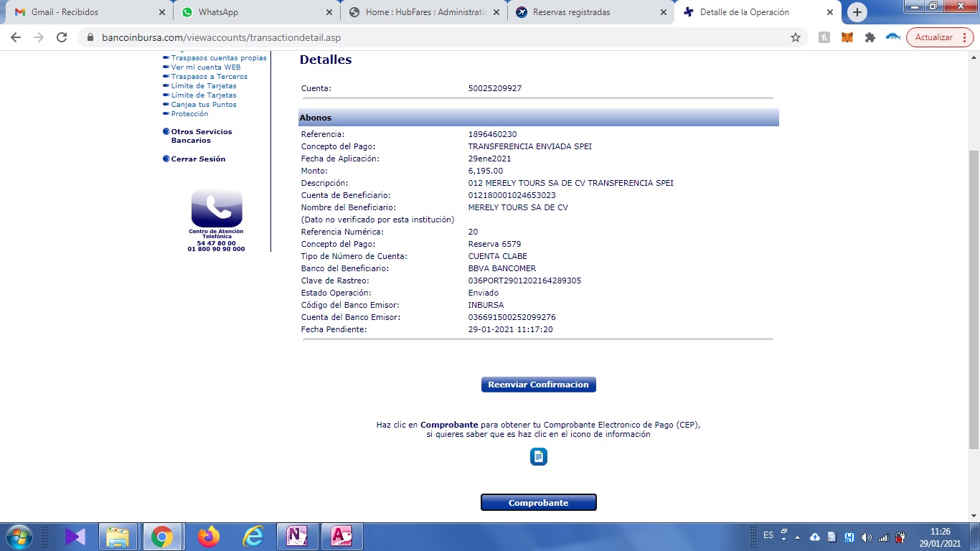Image resolution: width=980 pixels, height=551 pixels.
Task: Click the page vertical scrollbar
Action: (974, 300)
